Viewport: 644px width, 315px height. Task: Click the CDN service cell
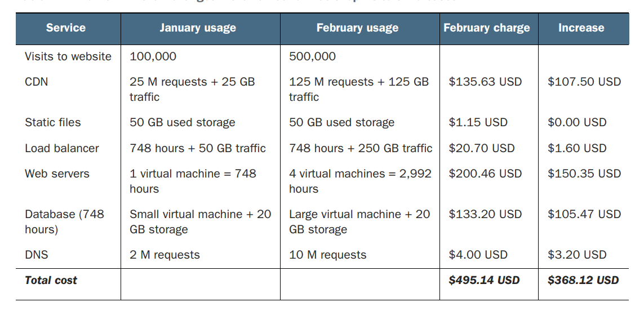(x=37, y=82)
